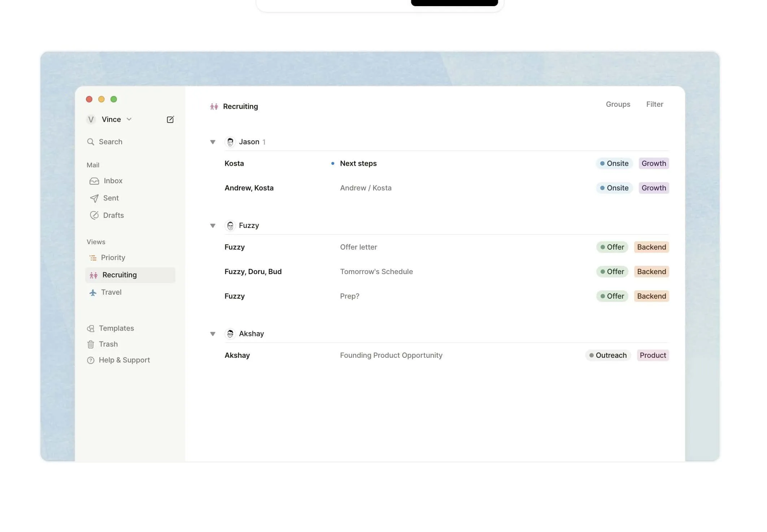This screenshot has height=532, width=767.
Task: Collapse the Jason conversation group
Action: pyautogui.click(x=213, y=142)
